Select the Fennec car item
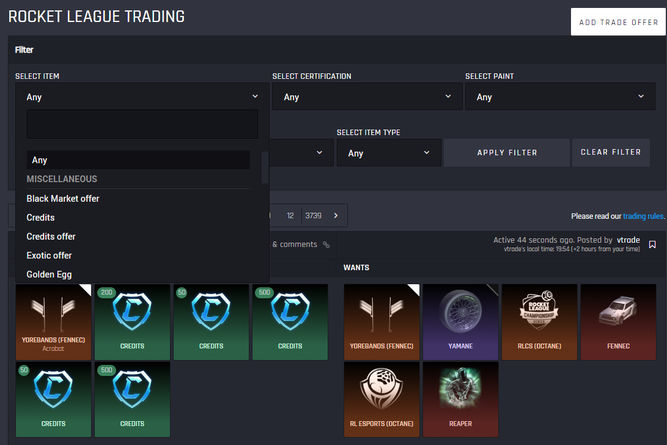The image size is (667, 445). pos(619,322)
